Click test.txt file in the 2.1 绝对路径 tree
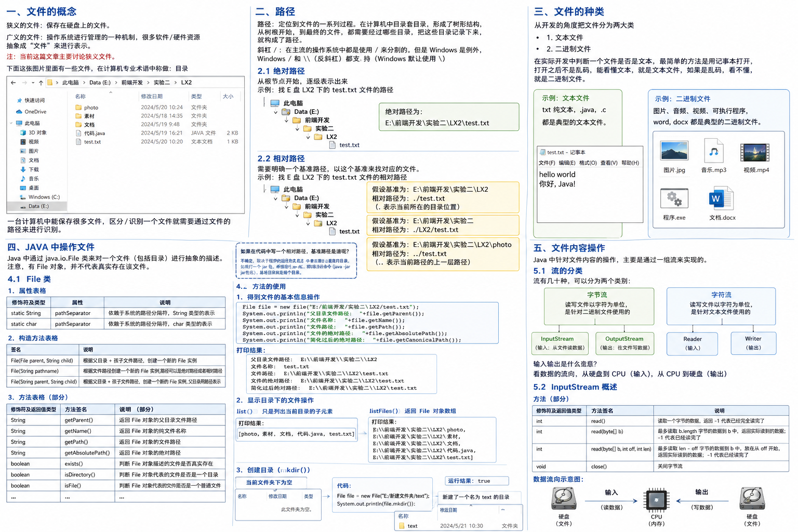Viewport: 798px width, 532px height. 344,145
